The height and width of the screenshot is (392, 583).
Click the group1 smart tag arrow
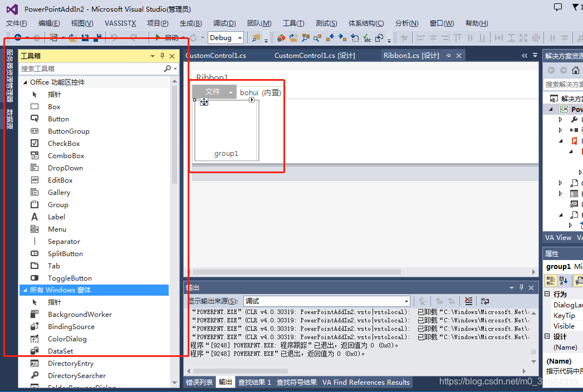point(252,100)
